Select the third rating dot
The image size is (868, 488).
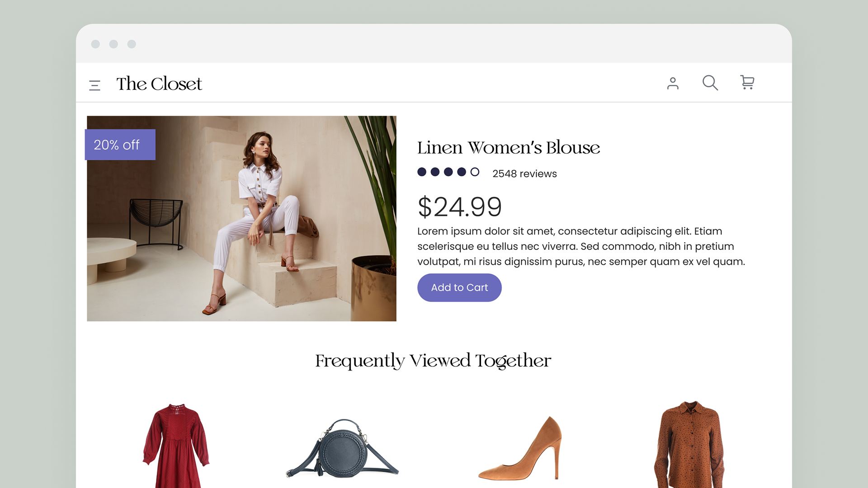(448, 172)
